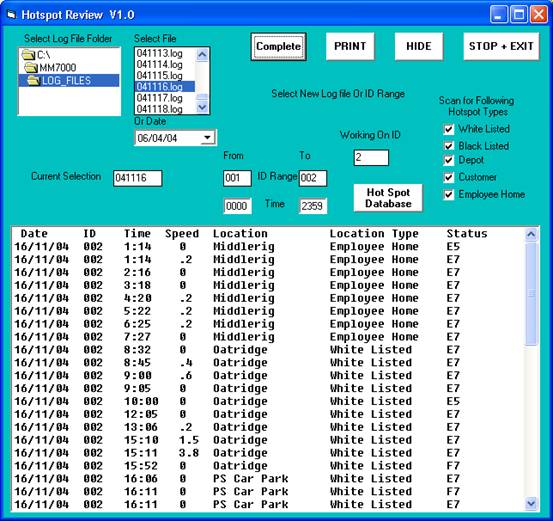Click the HIDE button

tap(419, 46)
